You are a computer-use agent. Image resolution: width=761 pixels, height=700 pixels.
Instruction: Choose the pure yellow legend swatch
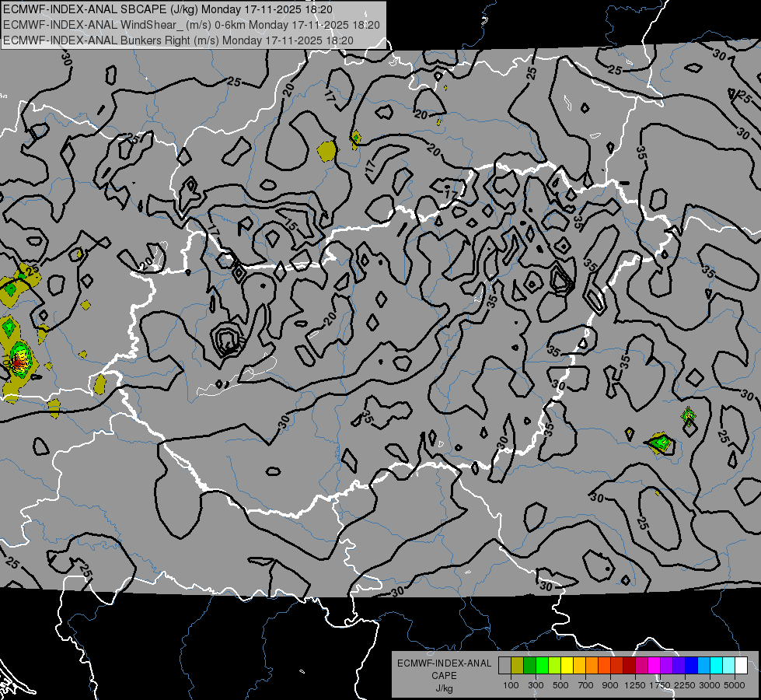tap(567, 666)
